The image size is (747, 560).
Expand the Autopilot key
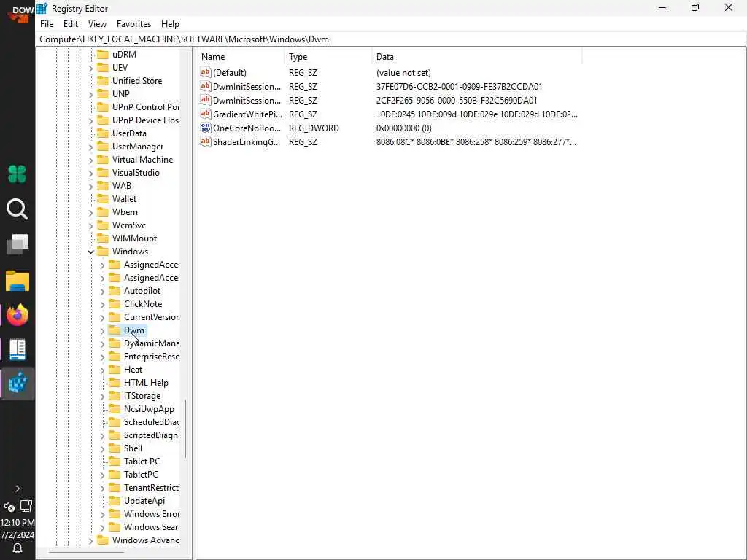pyautogui.click(x=102, y=291)
